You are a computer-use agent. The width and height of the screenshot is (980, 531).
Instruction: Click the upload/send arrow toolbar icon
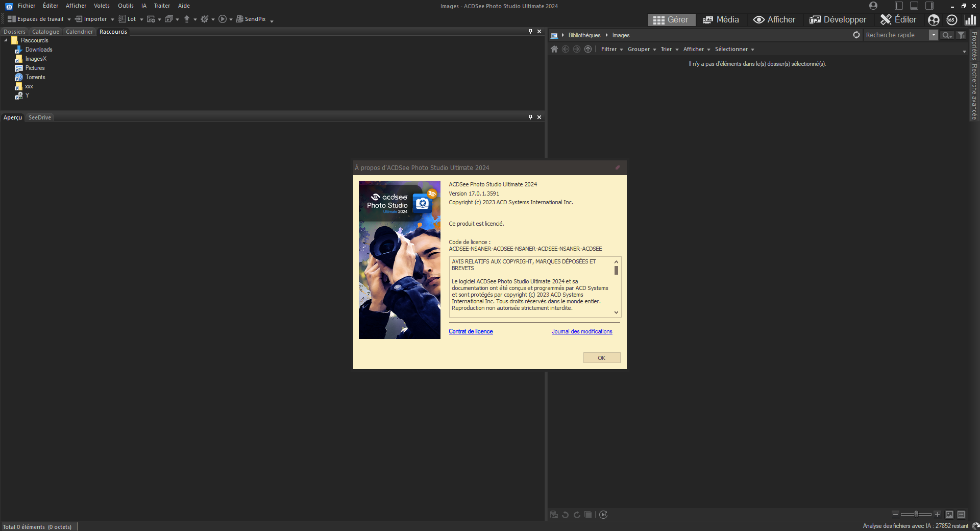(x=187, y=19)
